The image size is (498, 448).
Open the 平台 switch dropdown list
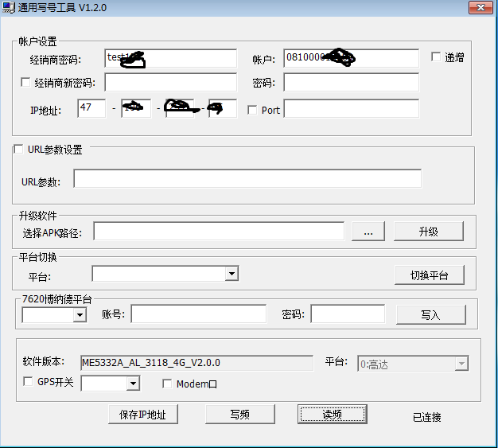coord(231,274)
